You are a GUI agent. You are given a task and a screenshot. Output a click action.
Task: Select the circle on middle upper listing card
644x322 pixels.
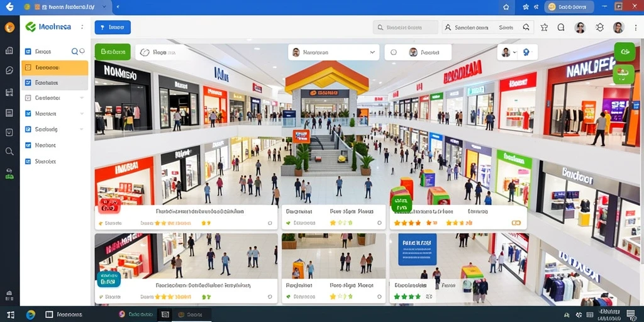point(378,223)
